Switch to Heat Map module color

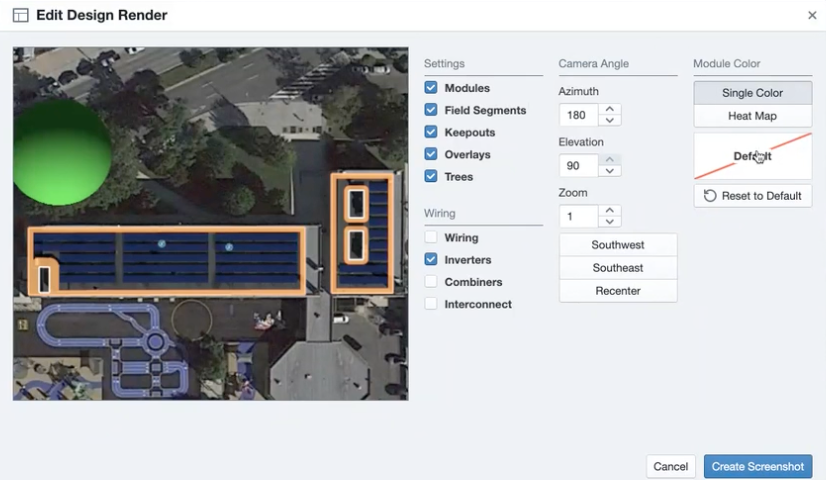pos(752,116)
